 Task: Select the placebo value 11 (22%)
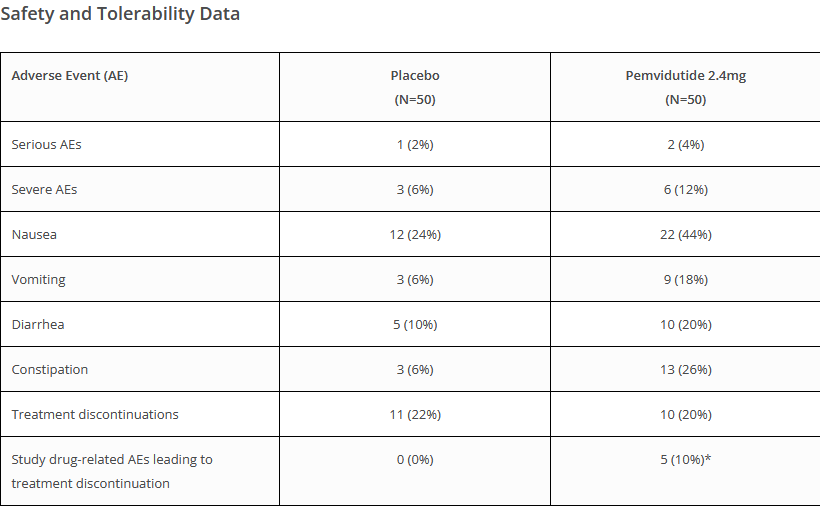[x=415, y=415]
